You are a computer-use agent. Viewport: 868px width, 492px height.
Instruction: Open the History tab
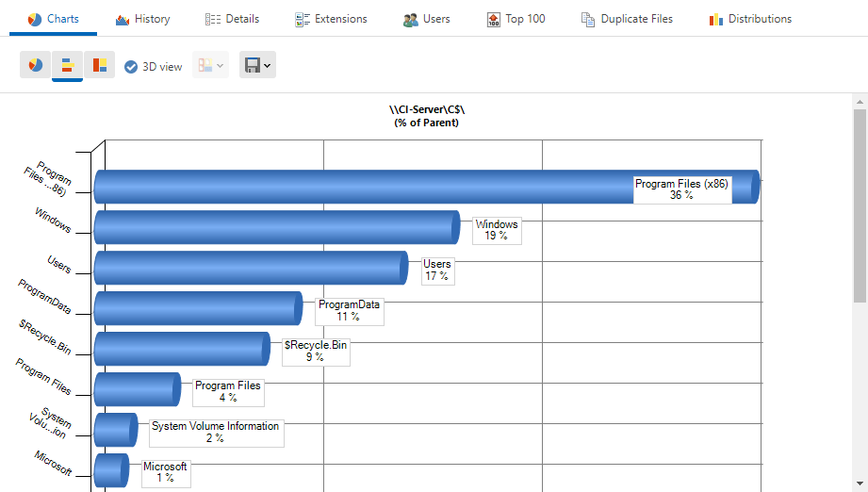[x=142, y=19]
